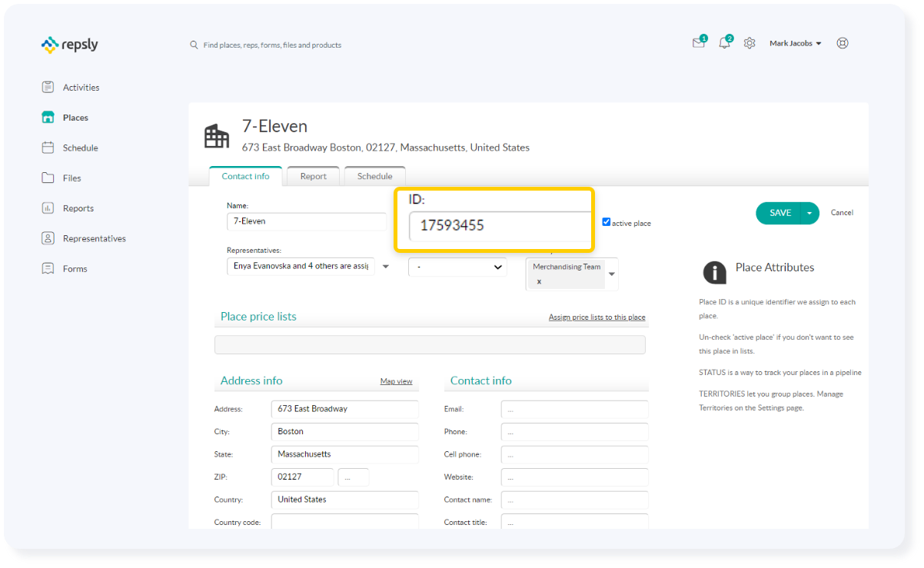This screenshot has height=568, width=924.
Task: Click the 673 East Broadway Boston address line
Action: (x=386, y=148)
